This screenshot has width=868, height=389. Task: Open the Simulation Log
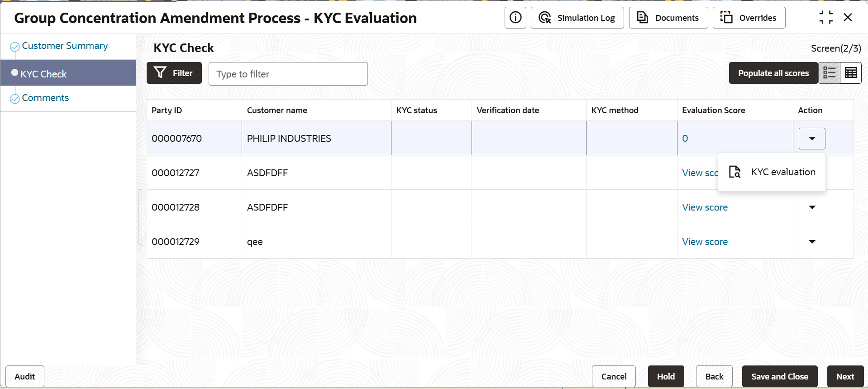pos(577,18)
